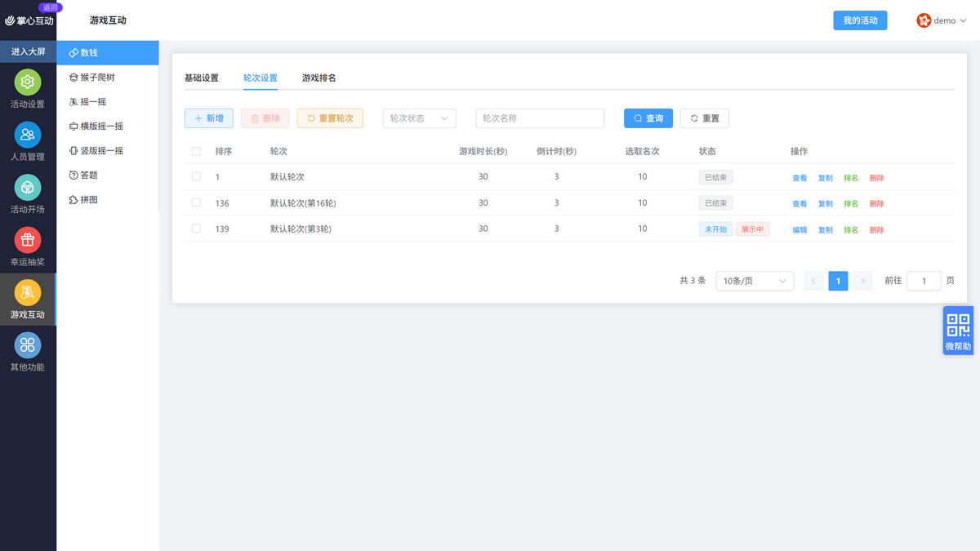The height and width of the screenshot is (551, 980).
Task: Open the 轮次状态 dropdown
Action: (419, 118)
